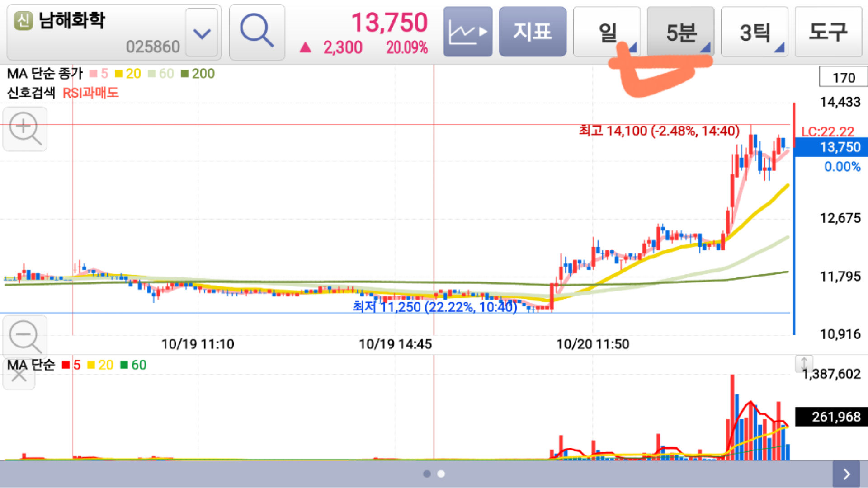Zoom out of the chart with minus magnifier
This screenshot has height=488, width=868.
point(25,337)
